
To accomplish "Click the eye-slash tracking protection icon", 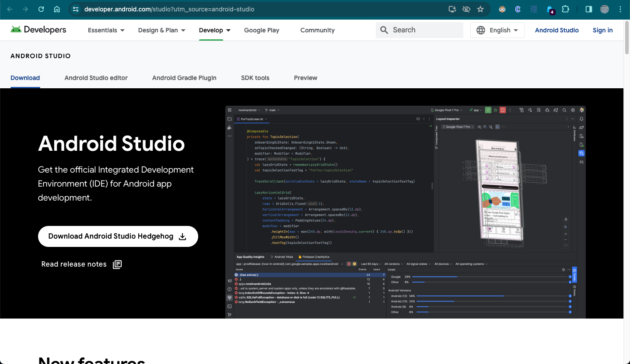I will [x=466, y=9].
